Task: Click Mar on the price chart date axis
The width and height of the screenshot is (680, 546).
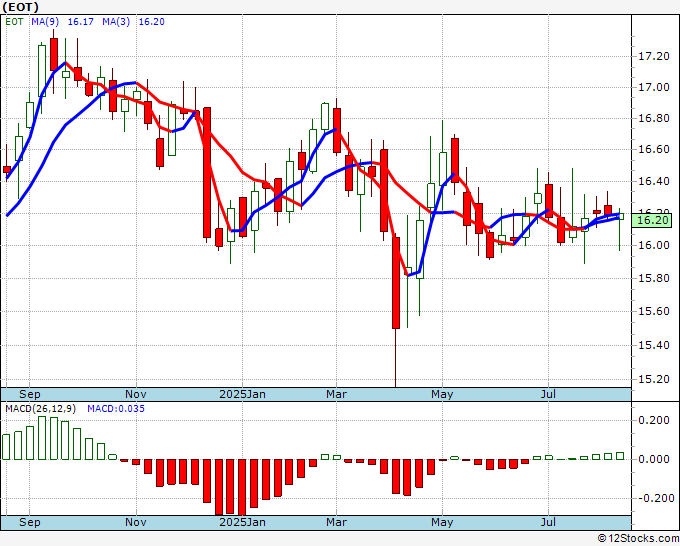Action: tap(337, 394)
